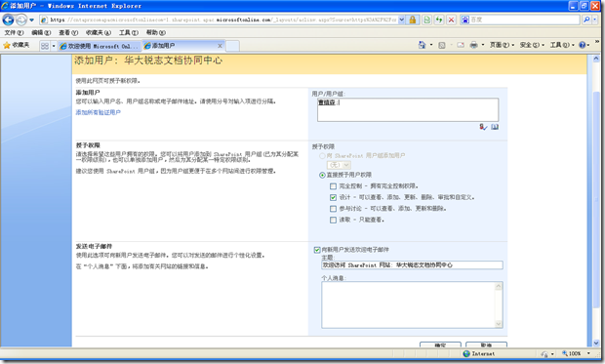
Task: Click the Home icon in command bar
Action: [422, 45]
